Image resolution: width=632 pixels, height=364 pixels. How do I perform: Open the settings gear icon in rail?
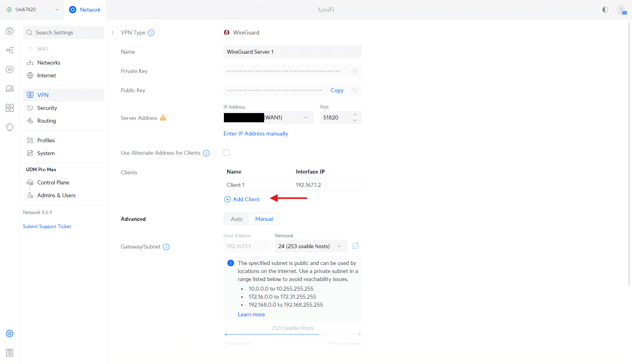[x=10, y=334]
